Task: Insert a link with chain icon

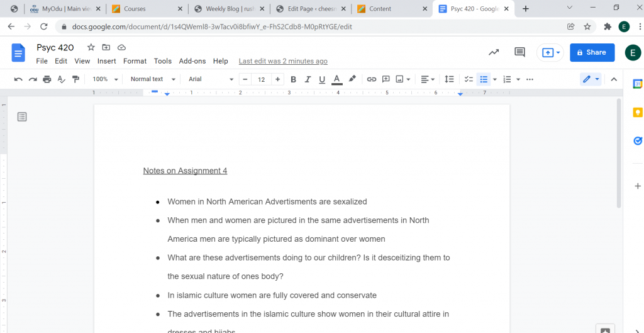Action: click(x=372, y=79)
